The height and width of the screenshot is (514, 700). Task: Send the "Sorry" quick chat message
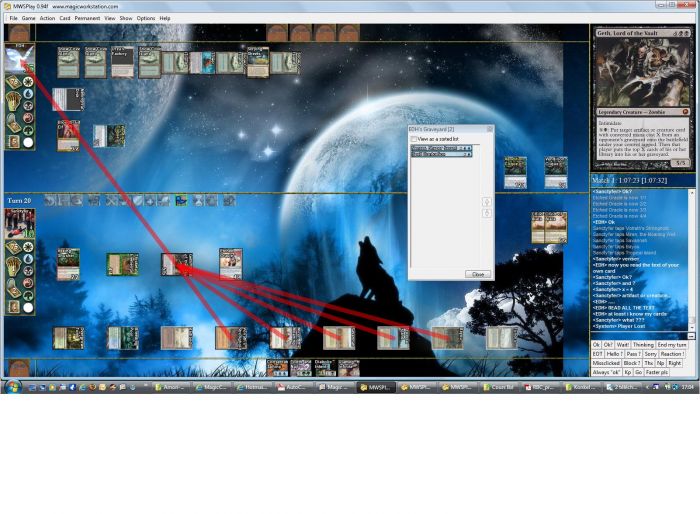(x=650, y=354)
